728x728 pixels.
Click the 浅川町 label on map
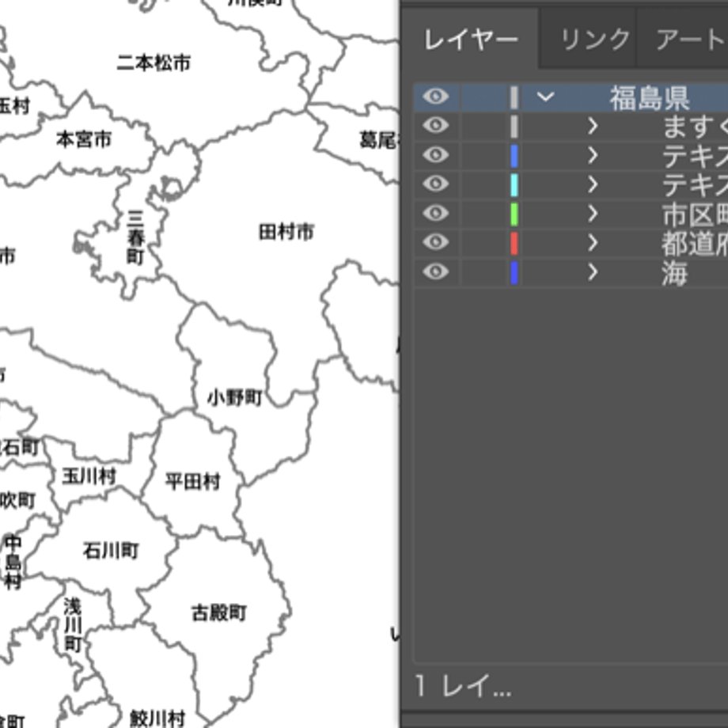[73, 625]
